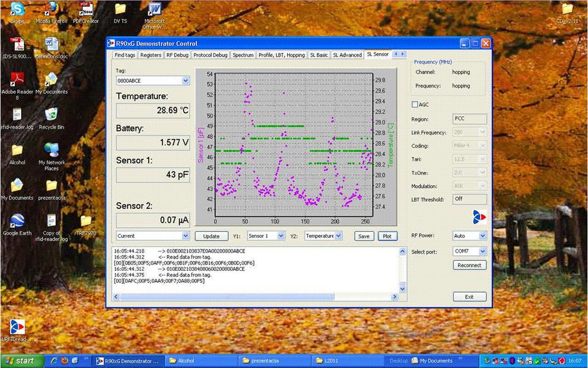This screenshot has width=588, height=368.
Task: Click the Reconnect button
Action: tap(470, 265)
